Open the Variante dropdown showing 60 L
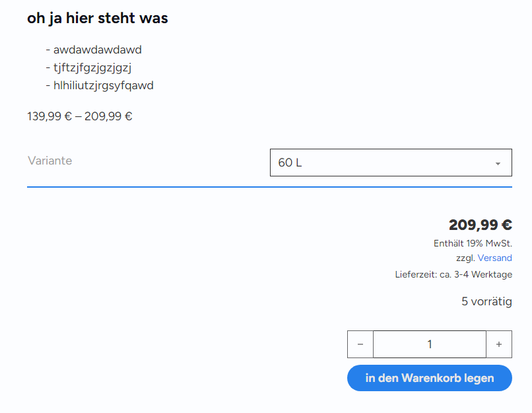The height and width of the screenshot is (413, 532). [391, 163]
